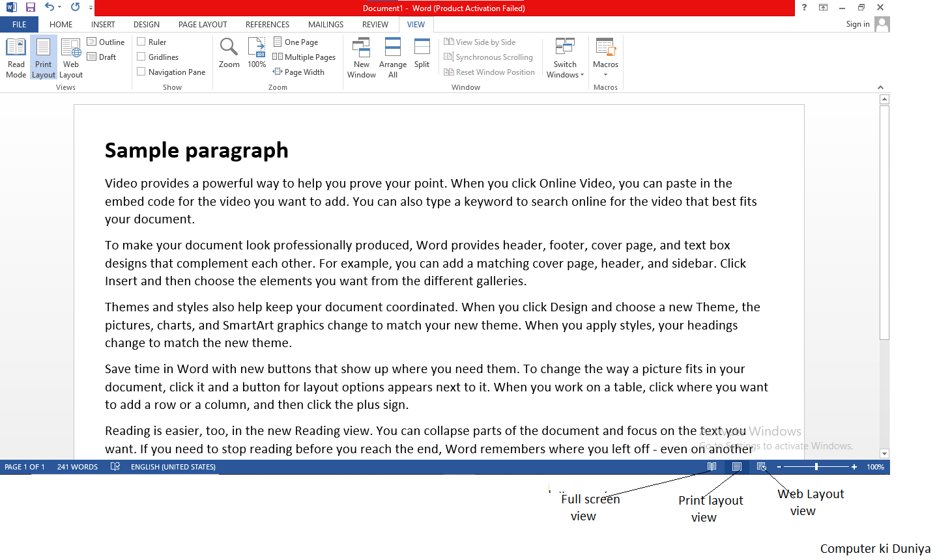
Task: Click the account avatar icon
Action: 882,24
